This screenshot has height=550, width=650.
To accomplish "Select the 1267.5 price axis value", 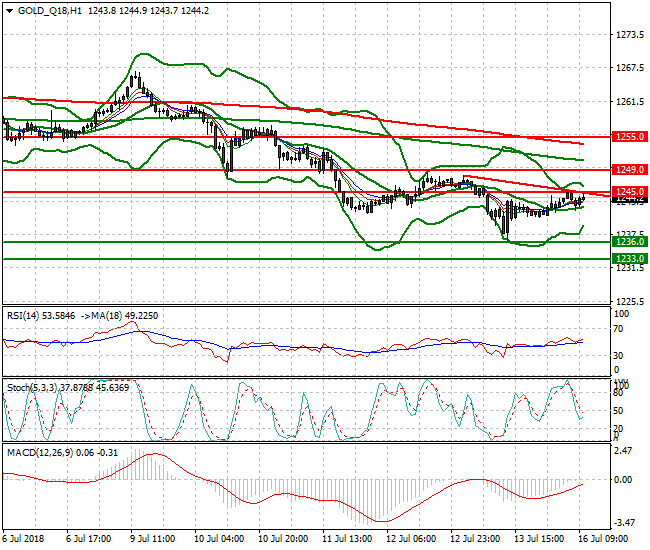I will pyautogui.click(x=630, y=68).
